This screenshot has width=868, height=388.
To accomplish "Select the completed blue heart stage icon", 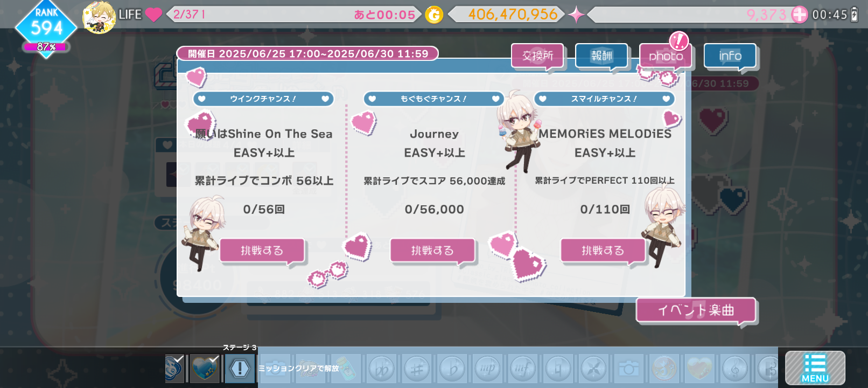I will [205, 369].
